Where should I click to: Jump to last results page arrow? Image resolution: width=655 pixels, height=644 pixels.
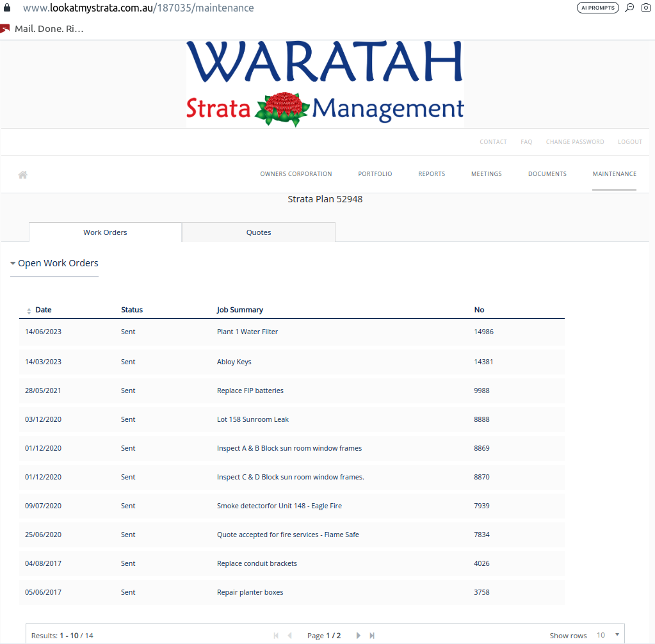click(372, 635)
